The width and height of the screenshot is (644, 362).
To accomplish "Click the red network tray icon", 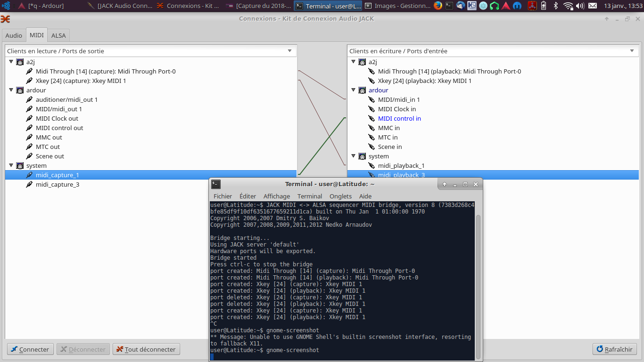I will (x=532, y=6).
